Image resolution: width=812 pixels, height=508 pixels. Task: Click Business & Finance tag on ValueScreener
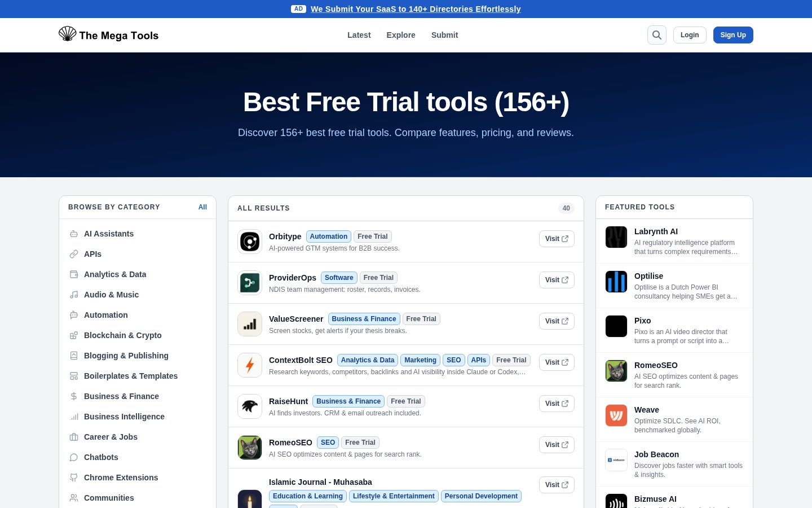[364, 319]
